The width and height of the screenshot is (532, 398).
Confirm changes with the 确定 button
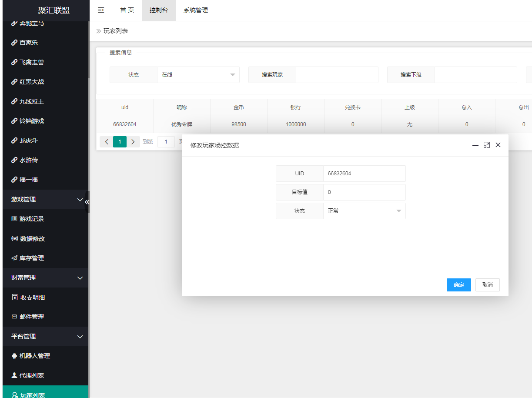pyautogui.click(x=458, y=285)
